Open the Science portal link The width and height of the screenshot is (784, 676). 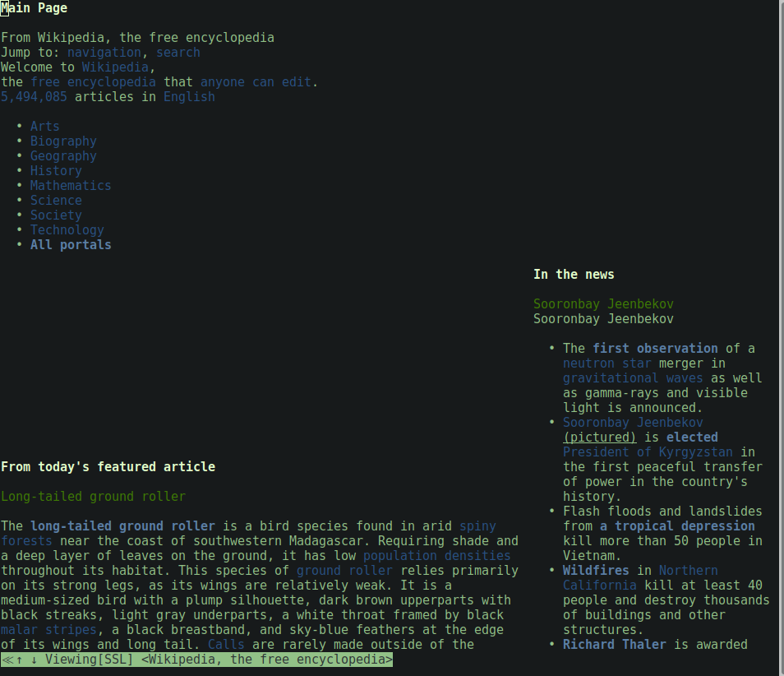click(x=56, y=200)
